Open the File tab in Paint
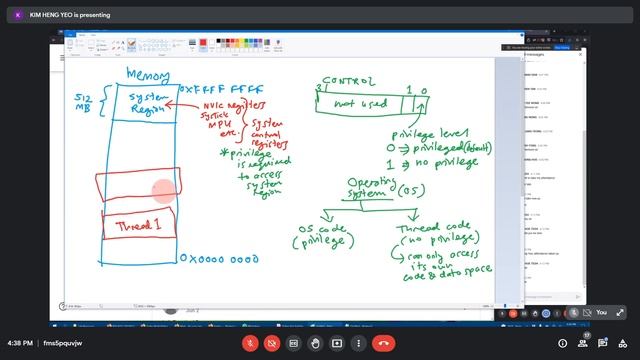Screen dimensions: 640x360 point(70,35)
